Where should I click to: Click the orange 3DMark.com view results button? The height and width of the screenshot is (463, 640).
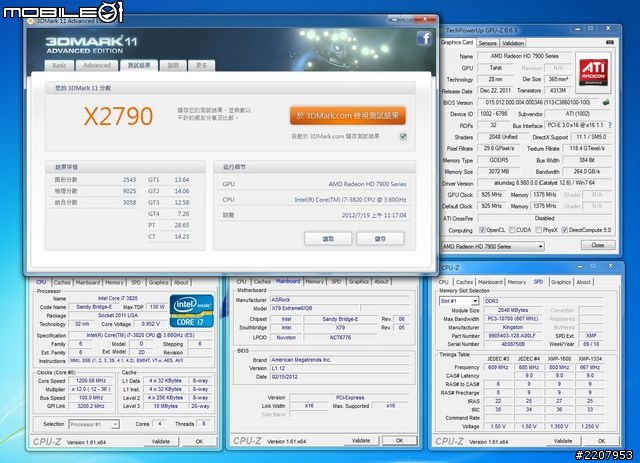pyautogui.click(x=348, y=116)
